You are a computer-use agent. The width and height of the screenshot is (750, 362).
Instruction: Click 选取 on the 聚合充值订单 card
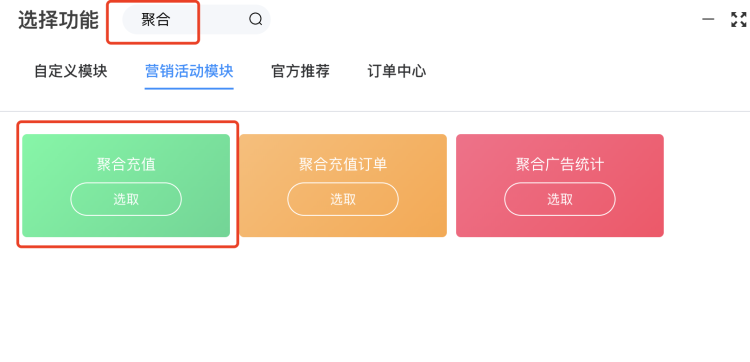343,199
